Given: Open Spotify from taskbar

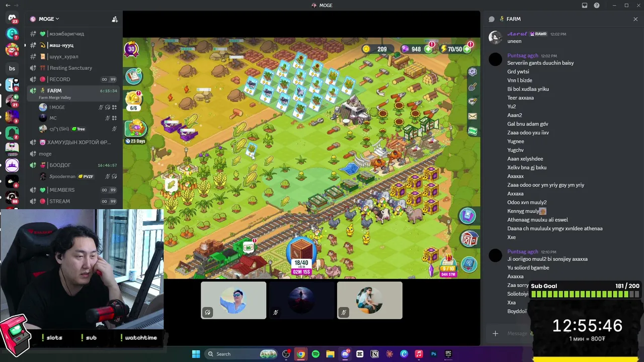Looking at the screenshot, I should tap(315, 354).
